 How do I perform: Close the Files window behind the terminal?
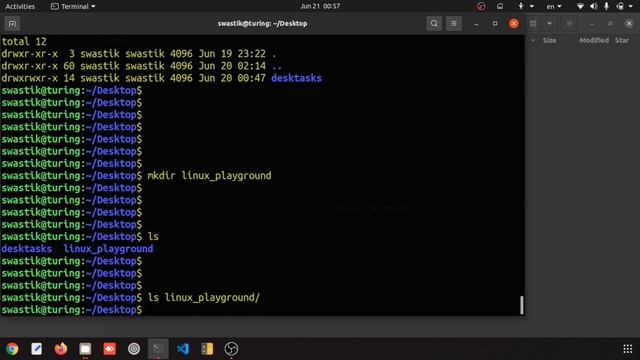pos(629,24)
